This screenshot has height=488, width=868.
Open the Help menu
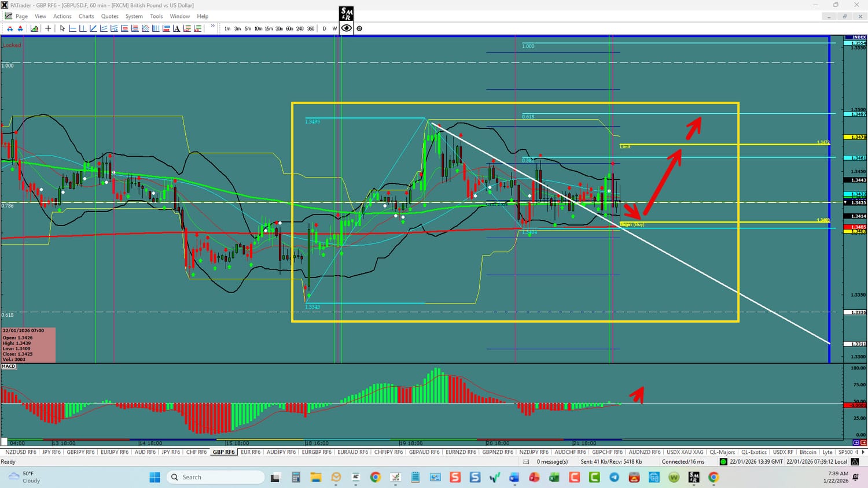tap(203, 16)
